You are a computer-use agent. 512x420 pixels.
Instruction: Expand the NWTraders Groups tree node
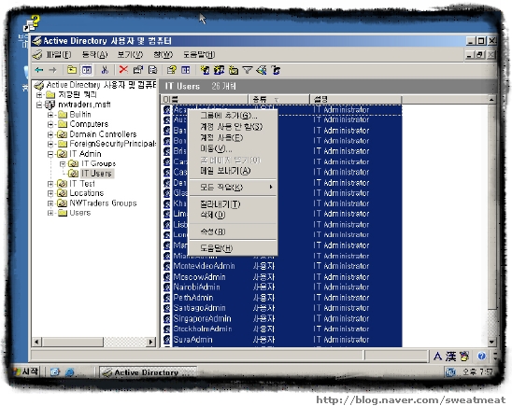[x=50, y=203]
